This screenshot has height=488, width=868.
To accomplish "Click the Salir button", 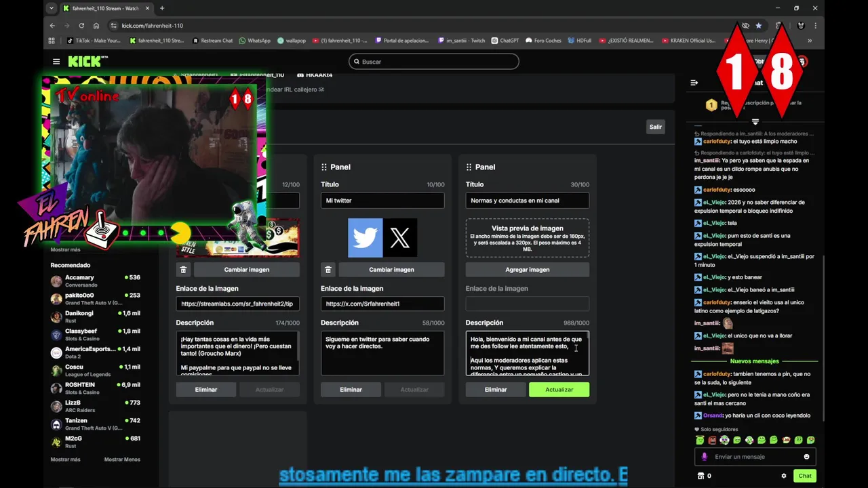I will tap(655, 127).
